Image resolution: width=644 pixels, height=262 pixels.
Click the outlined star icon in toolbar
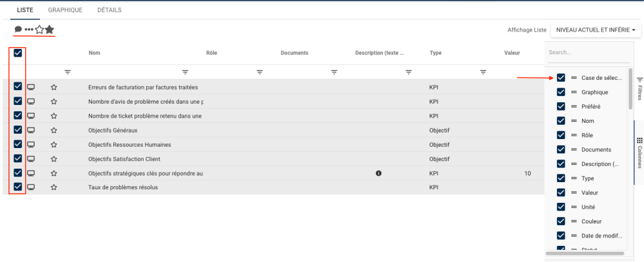39,30
